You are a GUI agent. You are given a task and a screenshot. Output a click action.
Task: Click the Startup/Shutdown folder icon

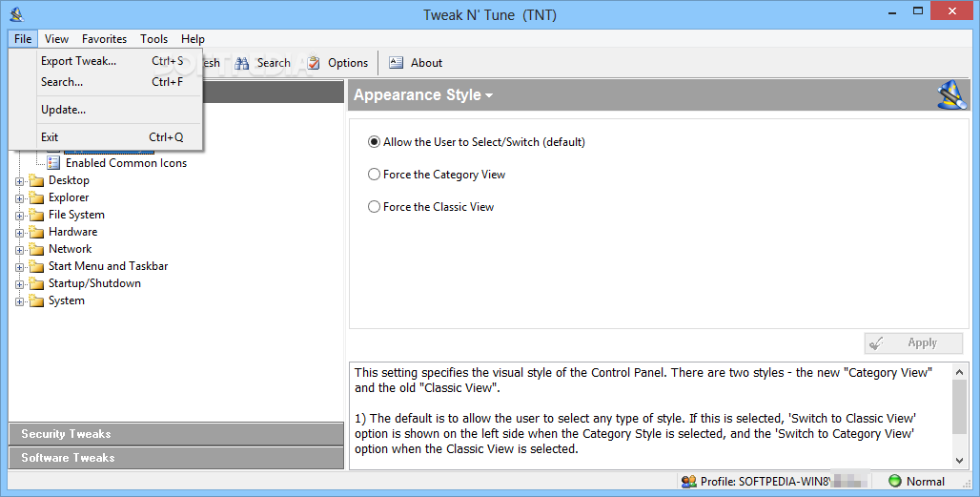click(x=37, y=284)
